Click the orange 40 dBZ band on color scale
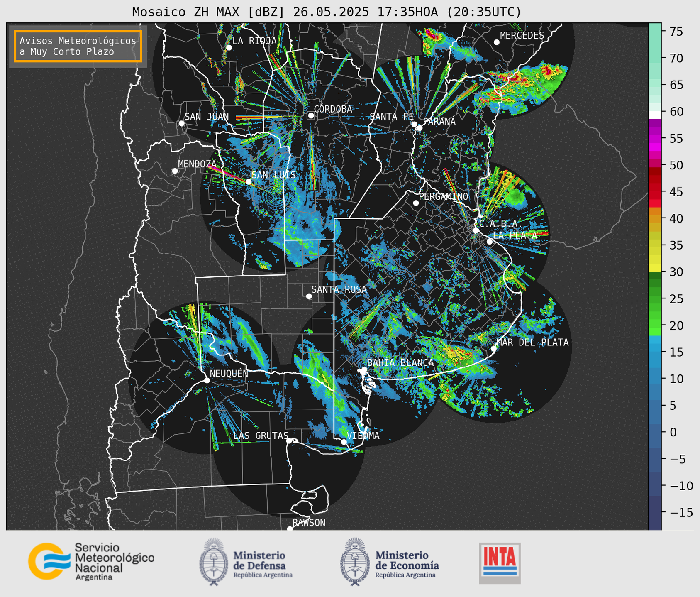Viewport: 700px width, 597px height. click(x=655, y=218)
